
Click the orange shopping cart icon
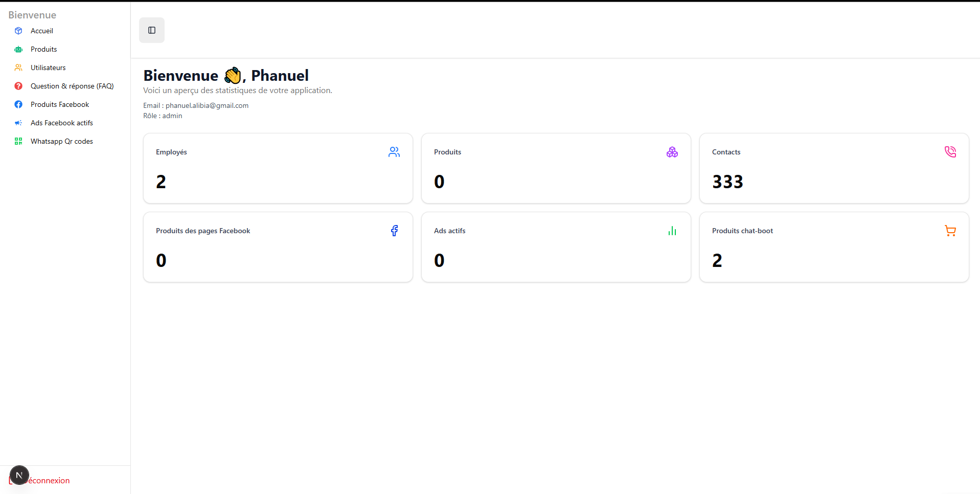[x=950, y=231]
